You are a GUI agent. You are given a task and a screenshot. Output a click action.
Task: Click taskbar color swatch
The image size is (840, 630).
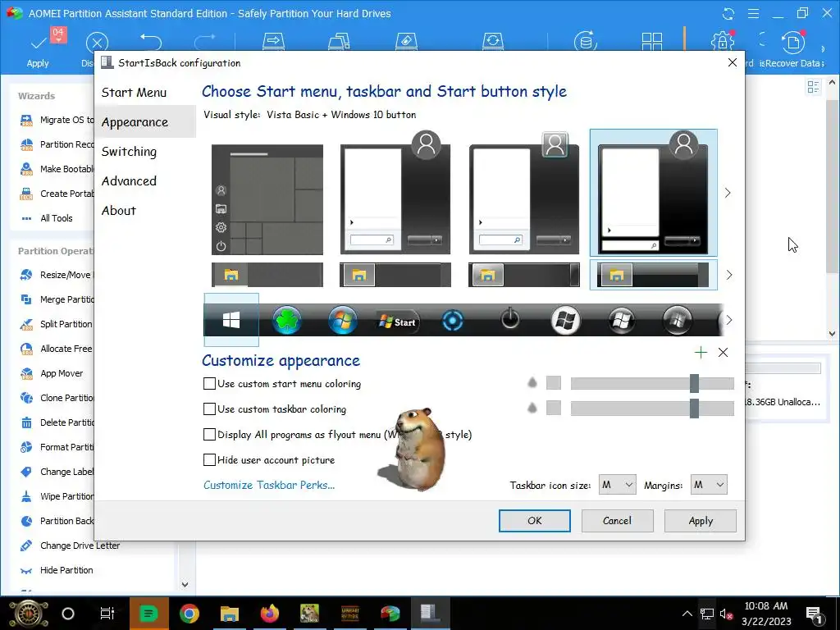[554, 408]
